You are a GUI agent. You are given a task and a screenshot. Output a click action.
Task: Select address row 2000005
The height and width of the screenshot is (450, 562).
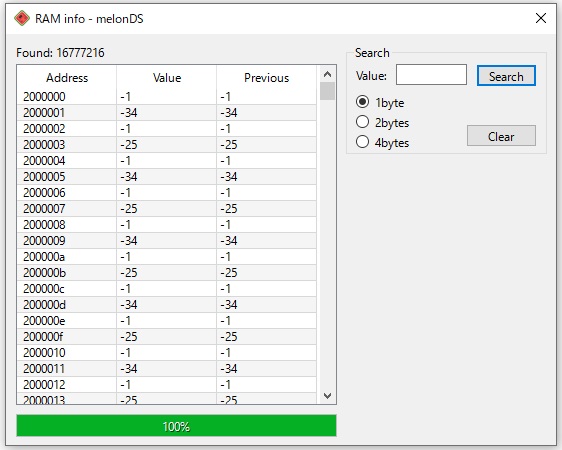click(x=167, y=177)
